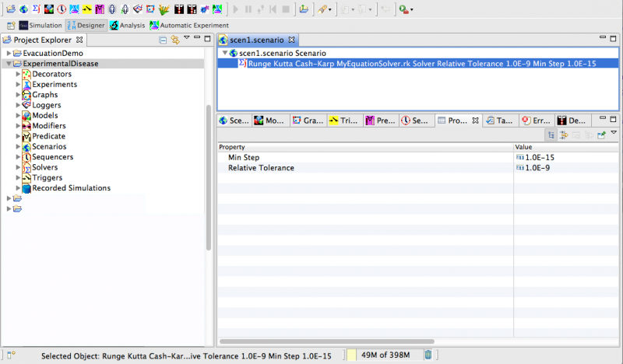Toggle Show Advanced Properties

563,135
